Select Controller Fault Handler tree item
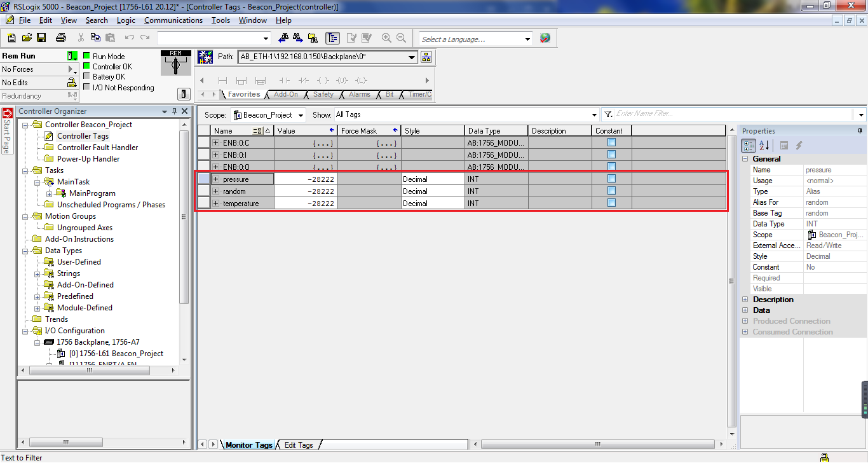Image resolution: width=868 pixels, height=463 pixels. point(97,148)
